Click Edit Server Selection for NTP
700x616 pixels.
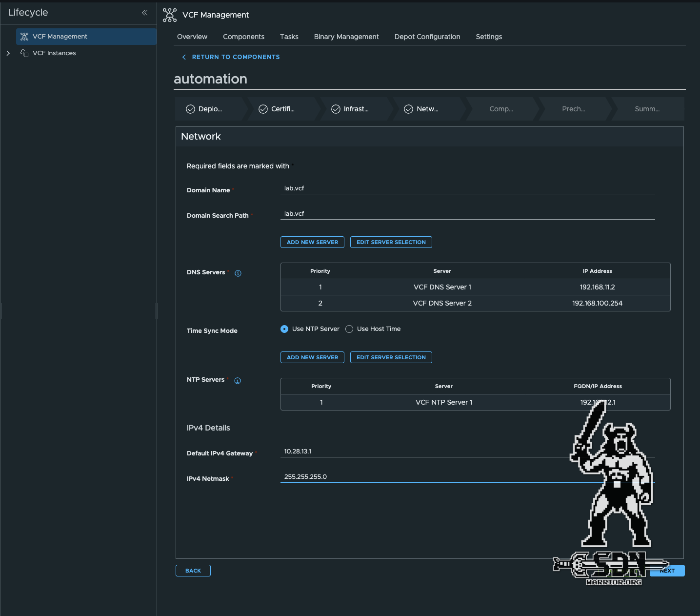(391, 357)
